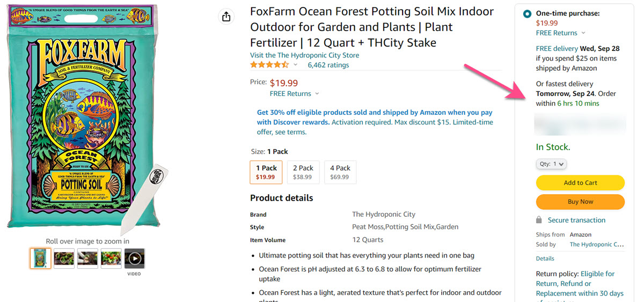Play the product video thumbnail
Screen dimensions: 644x302
(x=134, y=259)
